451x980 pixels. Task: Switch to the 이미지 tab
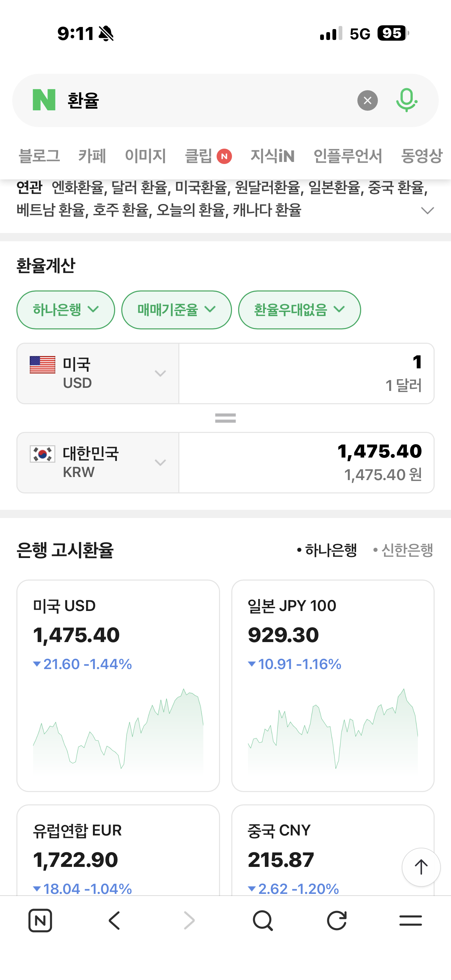pos(145,156)
